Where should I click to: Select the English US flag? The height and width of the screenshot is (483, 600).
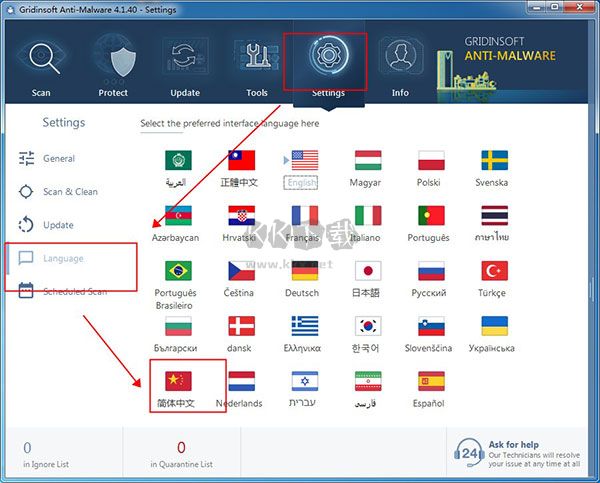click(x=305, y=160)
